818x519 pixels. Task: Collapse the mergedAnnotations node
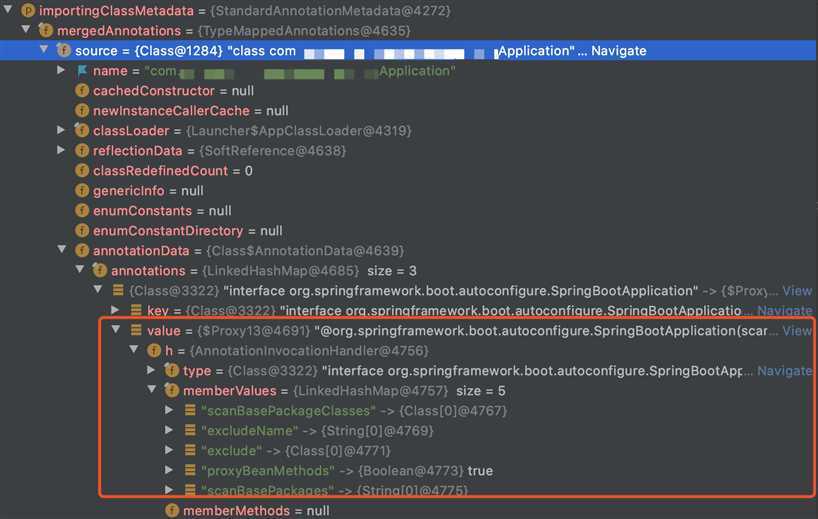click(x=26, y=29)
